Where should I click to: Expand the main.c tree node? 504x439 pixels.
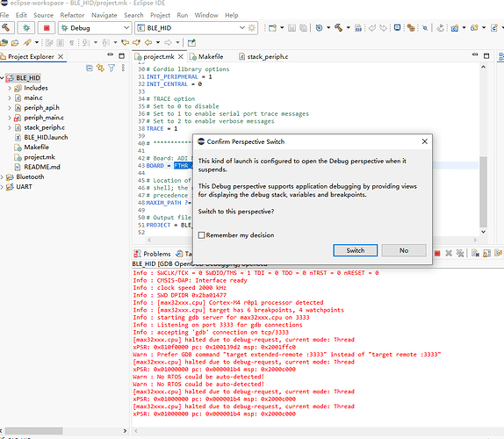point(10,98)
